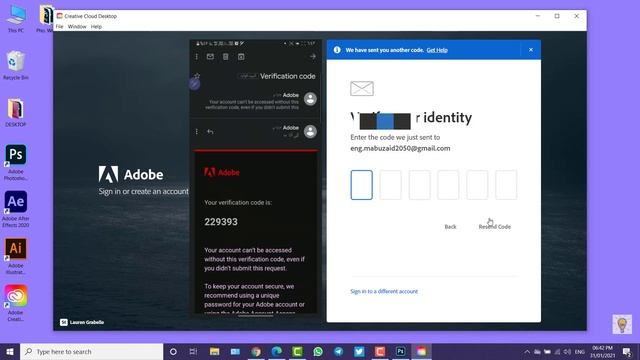Viewport: 640px width, 360px height.
Task: Open This PC desktop icon
Action: 16,19
